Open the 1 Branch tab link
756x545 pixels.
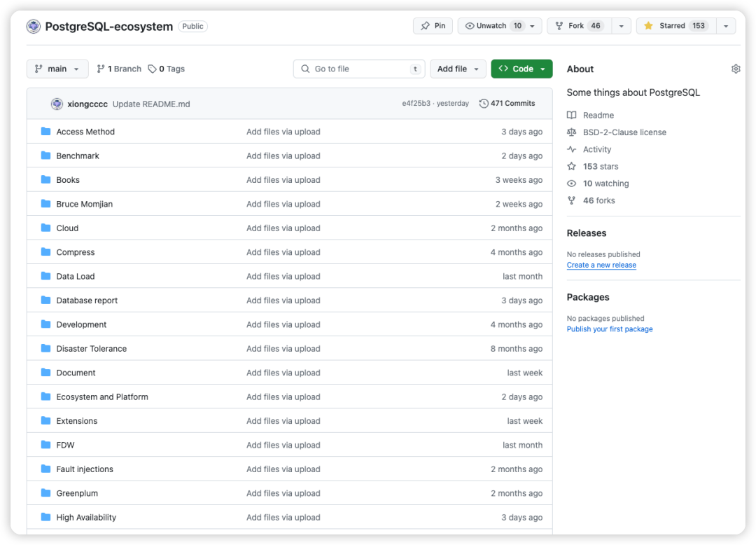click(119, 69)
